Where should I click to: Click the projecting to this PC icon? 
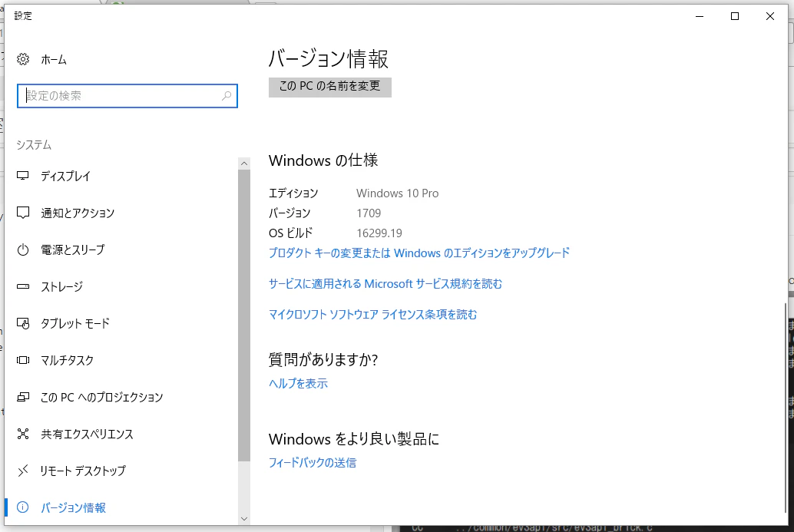(x=23, y=398)
